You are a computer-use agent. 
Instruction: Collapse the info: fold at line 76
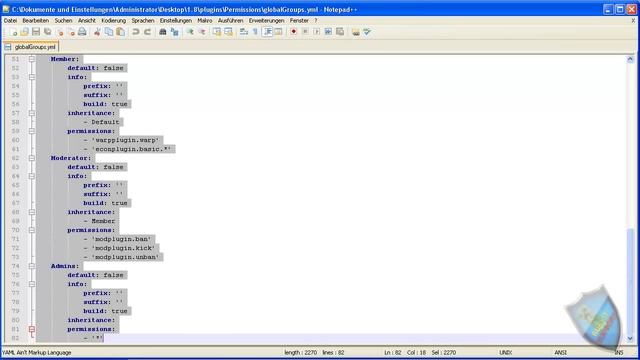tap(32, 284)
